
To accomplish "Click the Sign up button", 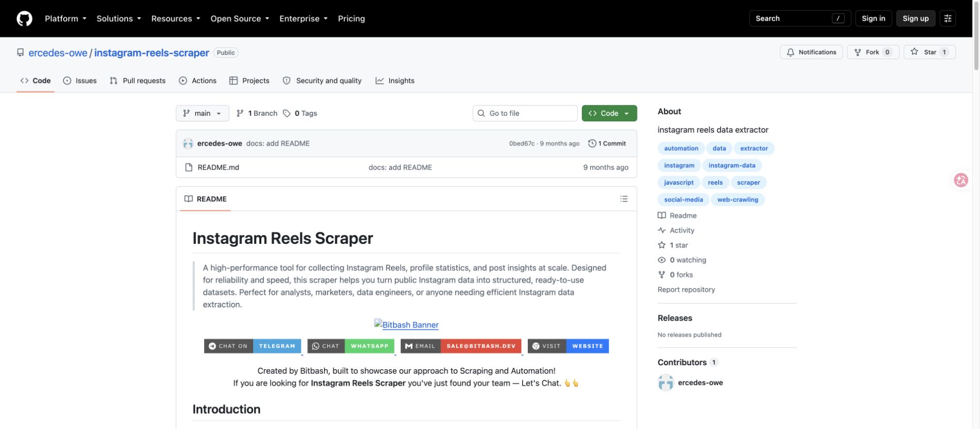I will pos(916,19).
